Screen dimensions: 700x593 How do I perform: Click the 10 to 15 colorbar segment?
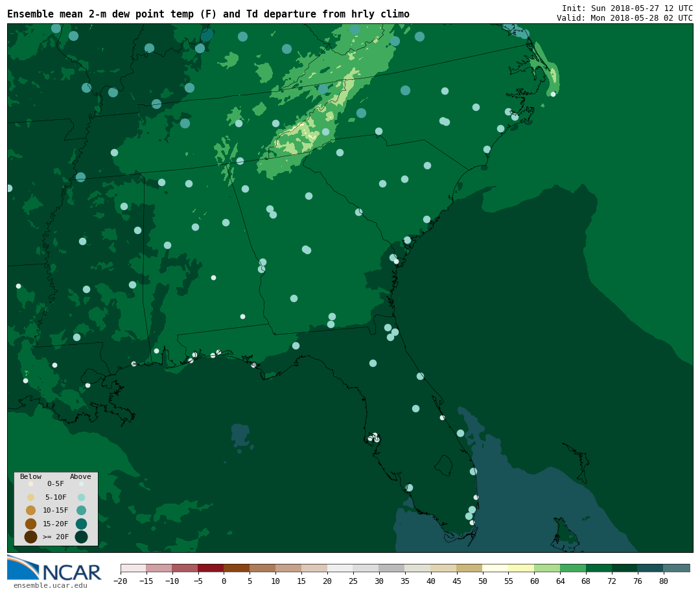[x=289, y=568]
